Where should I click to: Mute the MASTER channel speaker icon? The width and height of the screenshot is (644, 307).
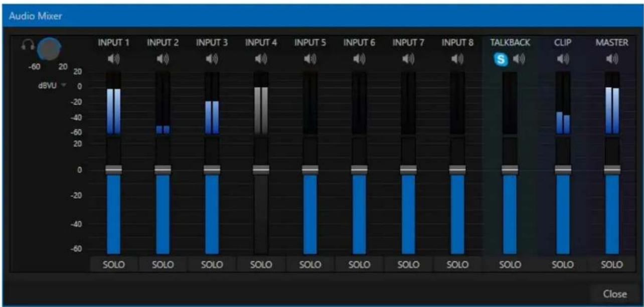click(x=612, y=59)
